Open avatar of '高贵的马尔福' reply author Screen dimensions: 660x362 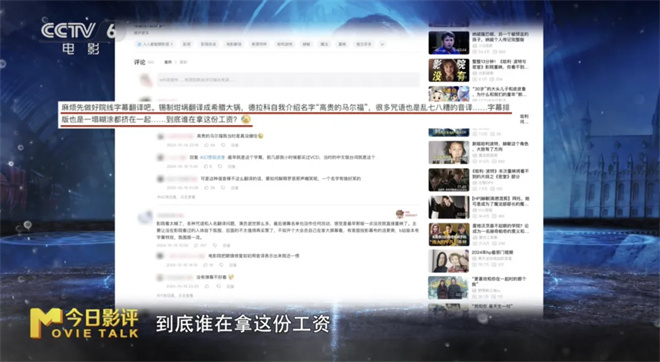coord(160,136)
